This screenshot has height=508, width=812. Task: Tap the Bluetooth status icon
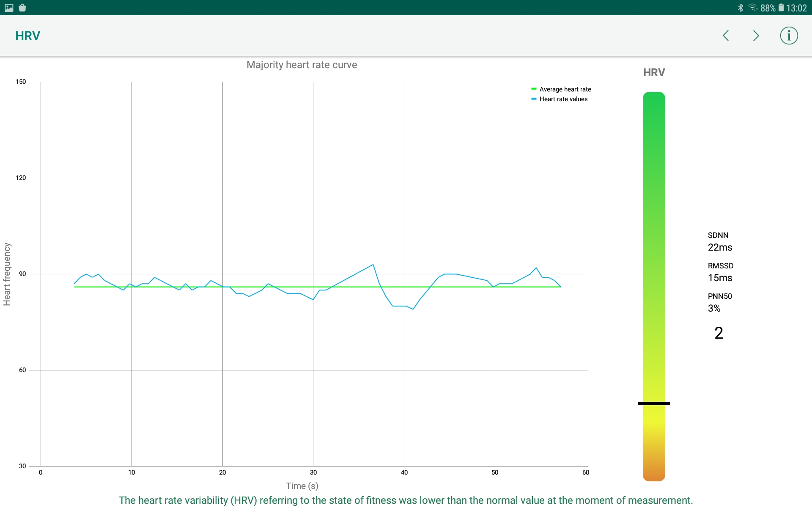(741, 8)
